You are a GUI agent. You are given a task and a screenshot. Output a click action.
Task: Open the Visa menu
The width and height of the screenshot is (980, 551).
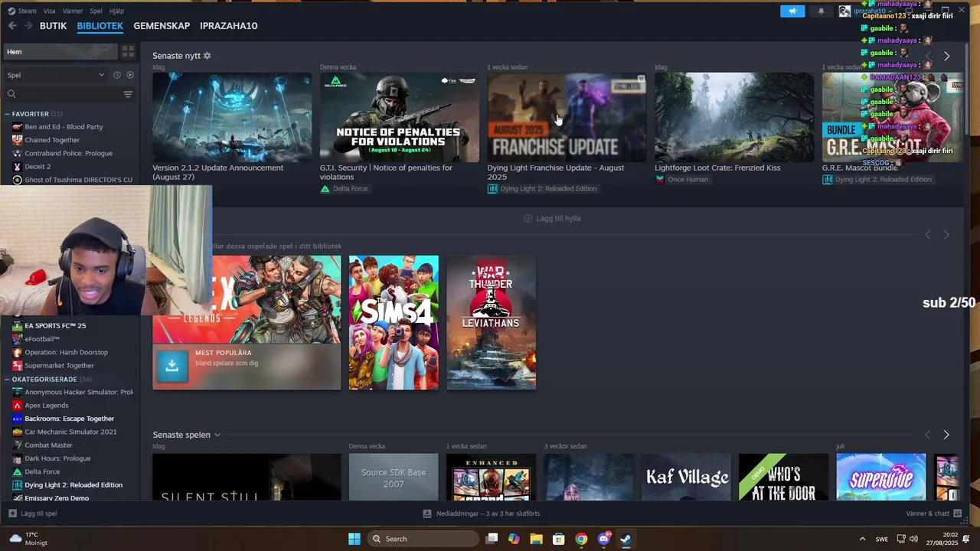49,11
